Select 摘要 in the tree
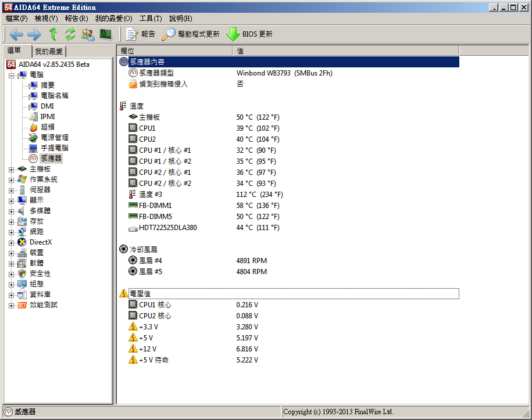Viewport: 532px width, 420px height. pyautogui.click(x=48, y=85)
